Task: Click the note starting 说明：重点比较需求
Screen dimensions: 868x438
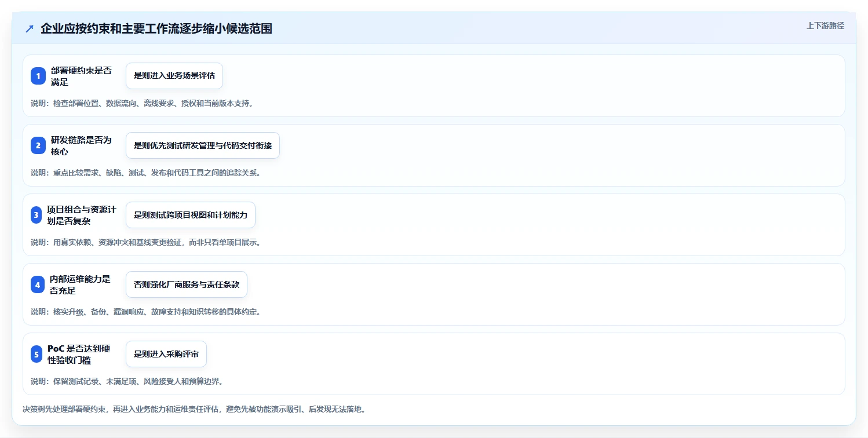Action: (x=146, y=173)
